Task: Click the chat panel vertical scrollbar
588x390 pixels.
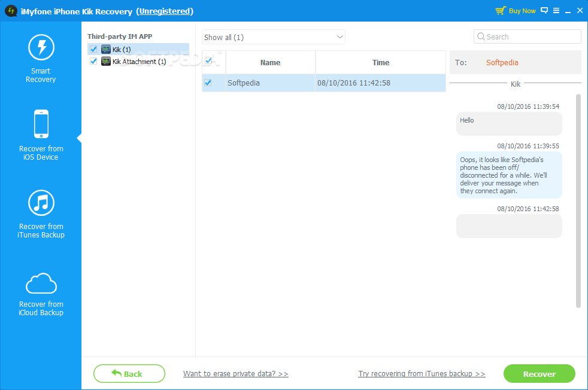Action: coord(578,201)
